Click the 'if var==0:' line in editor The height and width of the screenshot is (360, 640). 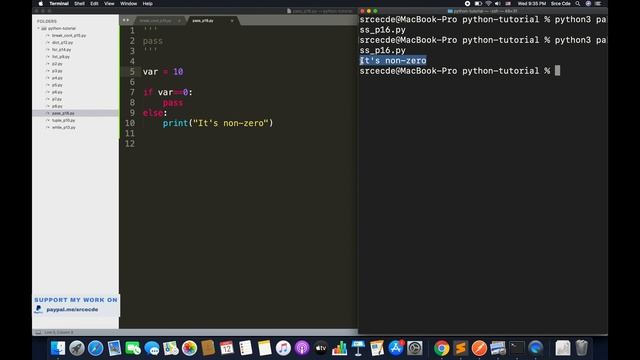[x=167, y=92]
